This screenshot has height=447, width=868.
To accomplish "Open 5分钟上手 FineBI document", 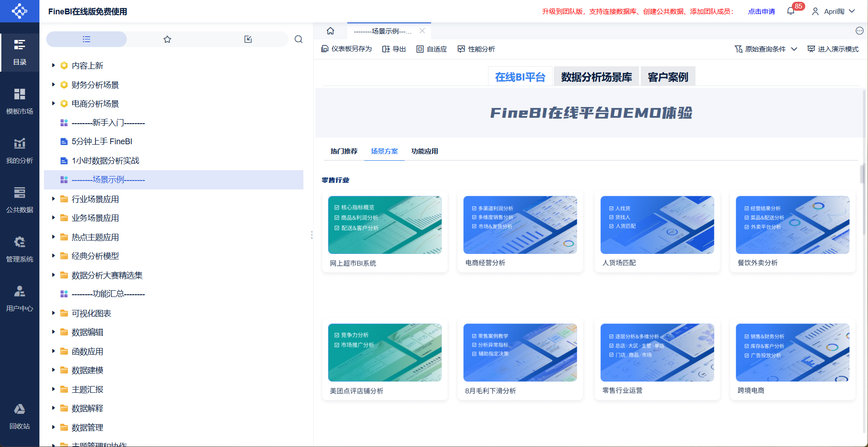I will tap(173, 142).
